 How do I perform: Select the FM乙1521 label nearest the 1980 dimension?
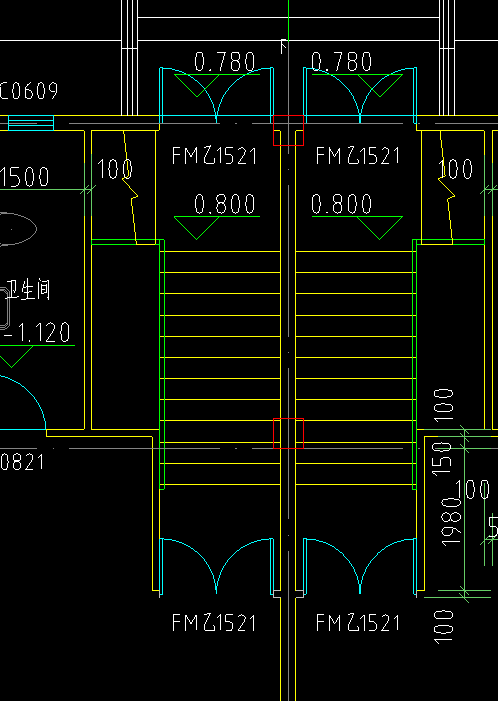tap(358, 622)
